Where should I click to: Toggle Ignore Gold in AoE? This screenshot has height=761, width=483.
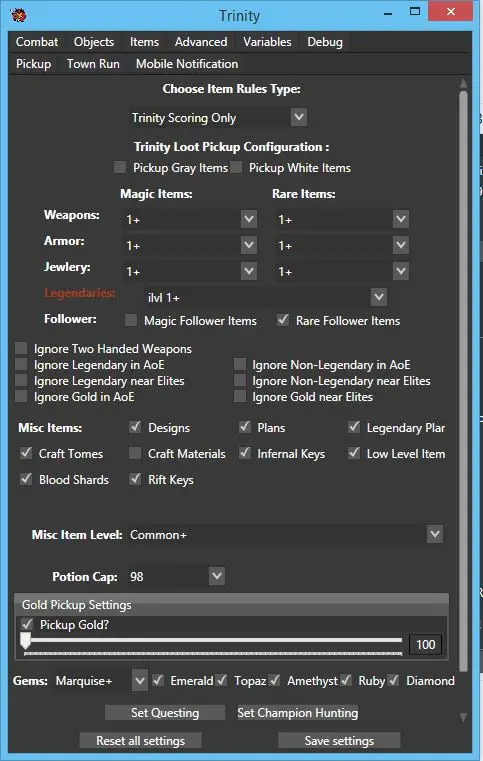click(x=21, y=396)
